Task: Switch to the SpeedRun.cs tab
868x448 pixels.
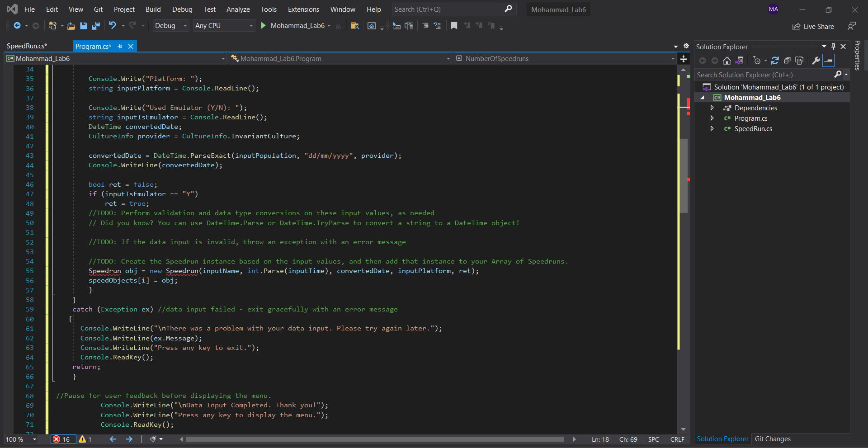Action: (27, 46)
